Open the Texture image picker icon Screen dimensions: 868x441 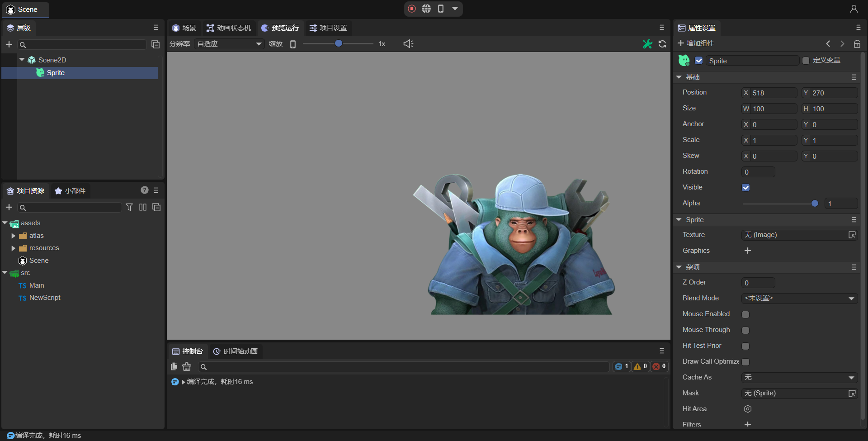[x=852, y=235]
